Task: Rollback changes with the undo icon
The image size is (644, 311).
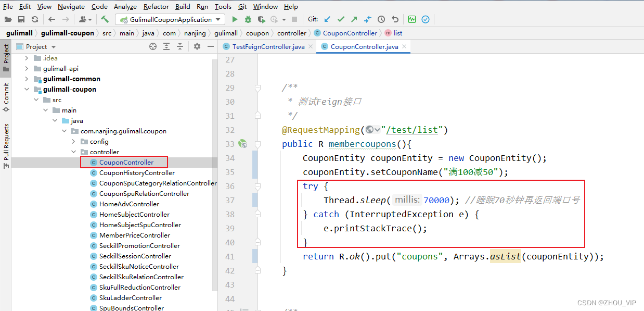Action: (395, 19)
